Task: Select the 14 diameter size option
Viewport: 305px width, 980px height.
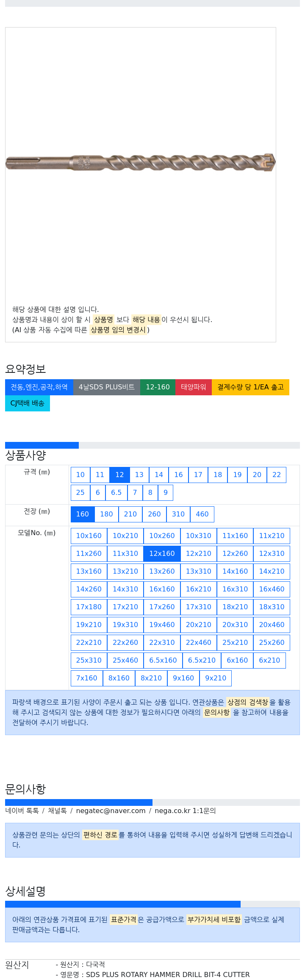Action: (159, 475)
